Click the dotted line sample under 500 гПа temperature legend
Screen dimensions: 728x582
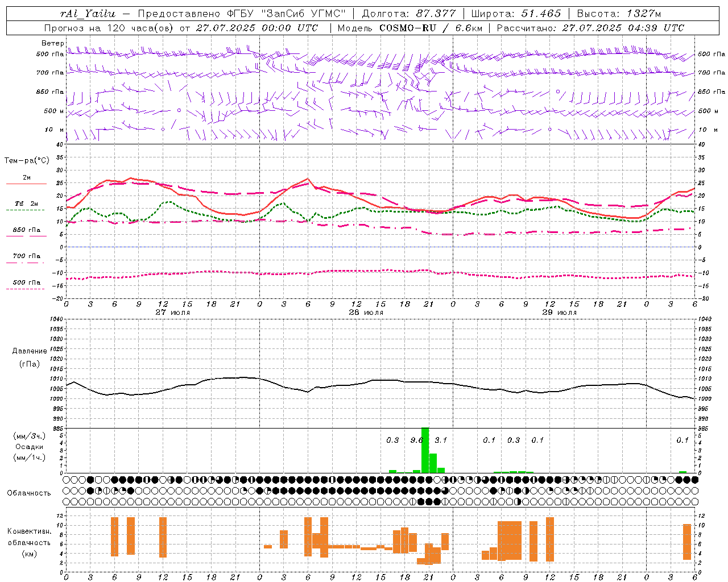(x=25, y=289)
